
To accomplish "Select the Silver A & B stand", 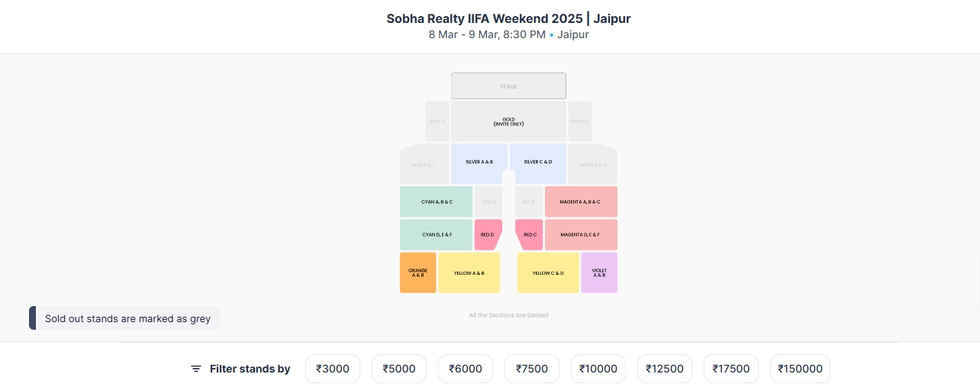I will (x=479, y=161).
